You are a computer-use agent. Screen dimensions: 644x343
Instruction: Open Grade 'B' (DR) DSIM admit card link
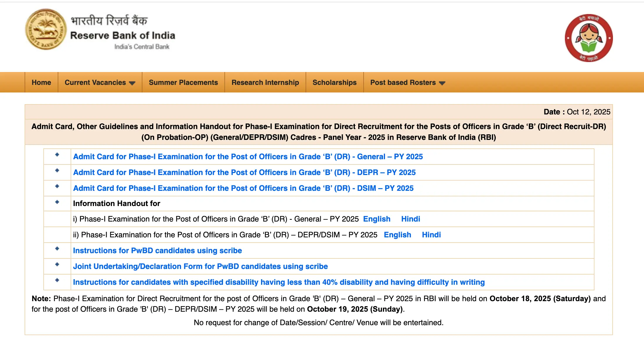click(243, 188)
